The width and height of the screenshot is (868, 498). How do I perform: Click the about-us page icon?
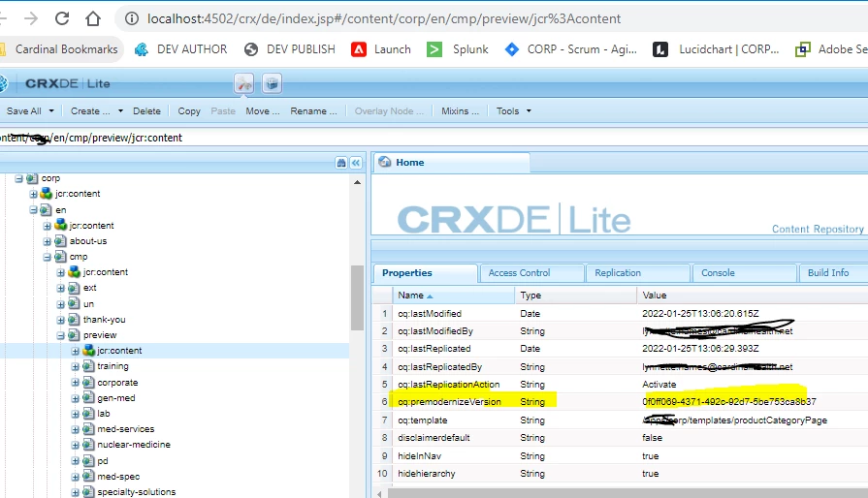60,241
